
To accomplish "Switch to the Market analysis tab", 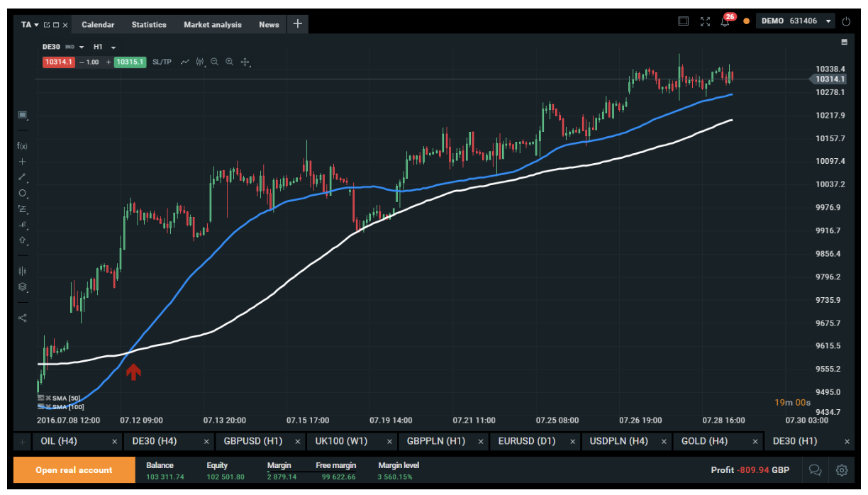I will 212,25.
